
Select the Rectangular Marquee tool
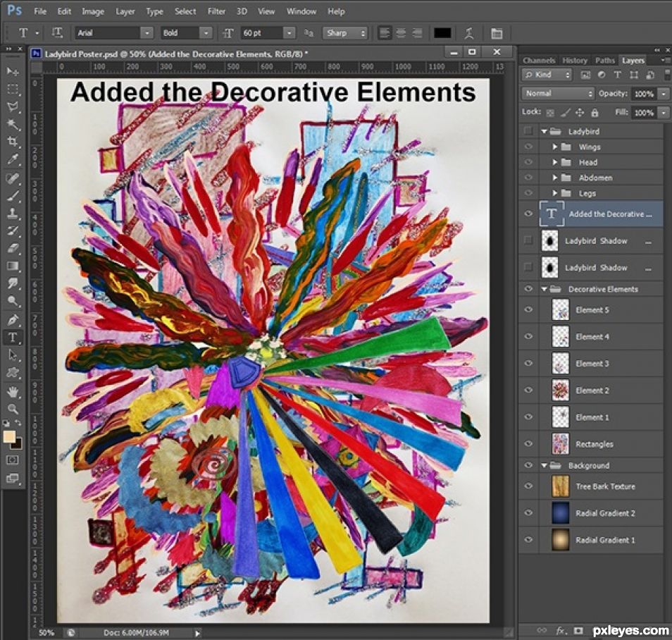pyautogui.click(x=13, y=90)
